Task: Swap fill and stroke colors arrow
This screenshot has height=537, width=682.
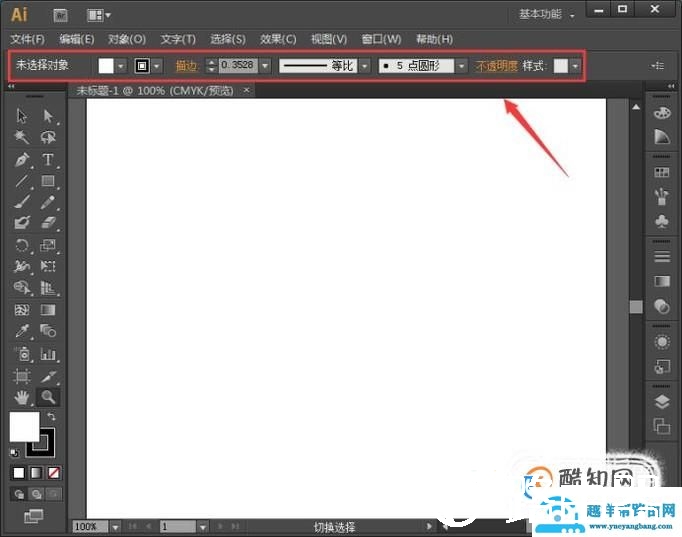Action: [51, 417]
